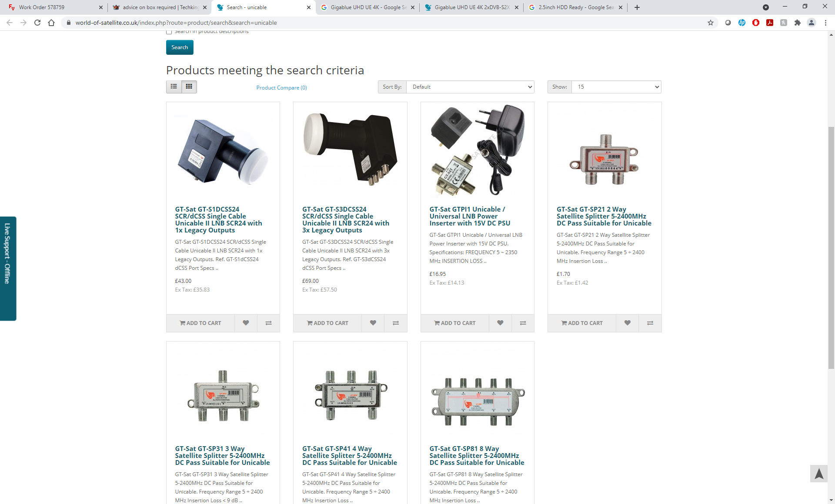Click the scroll-to-top arrow icon

[x=819, y=474]
